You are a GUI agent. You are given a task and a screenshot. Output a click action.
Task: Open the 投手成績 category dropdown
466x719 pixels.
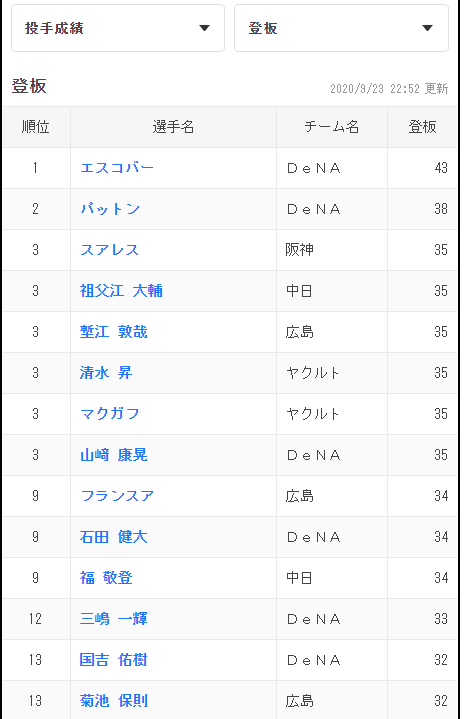(118, 28)
